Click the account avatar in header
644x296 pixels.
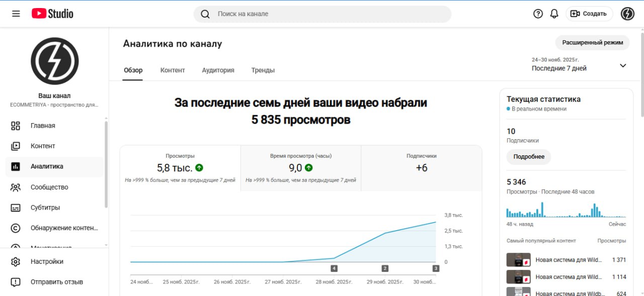(x=627, y=14)
